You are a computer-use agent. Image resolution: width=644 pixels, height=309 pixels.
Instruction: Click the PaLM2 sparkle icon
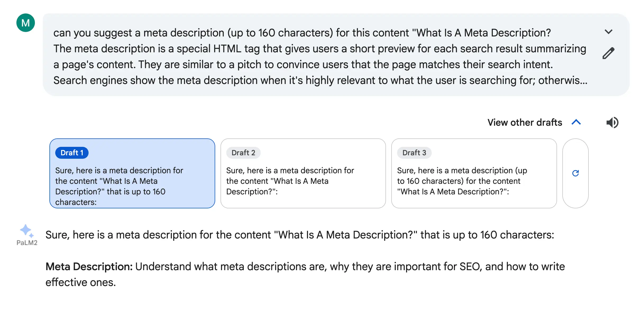[x=26, y=231]
